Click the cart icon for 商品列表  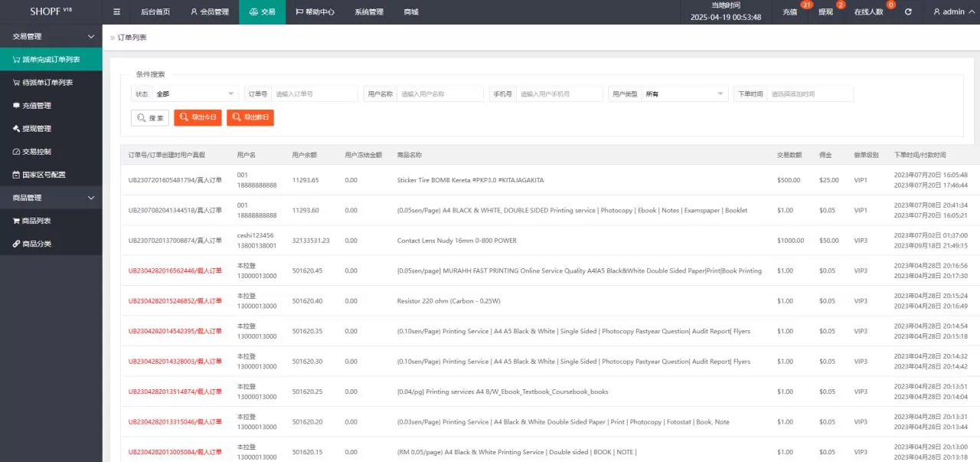[x=16, y=221]
